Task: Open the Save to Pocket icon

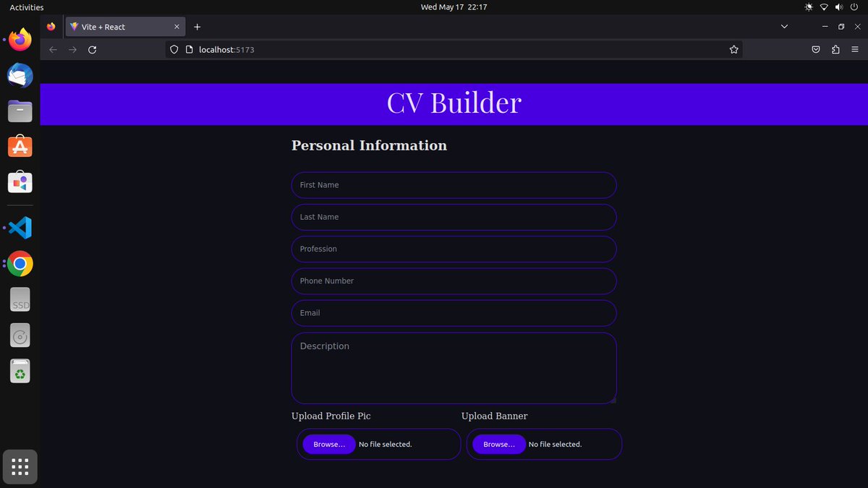Action: 816,50
